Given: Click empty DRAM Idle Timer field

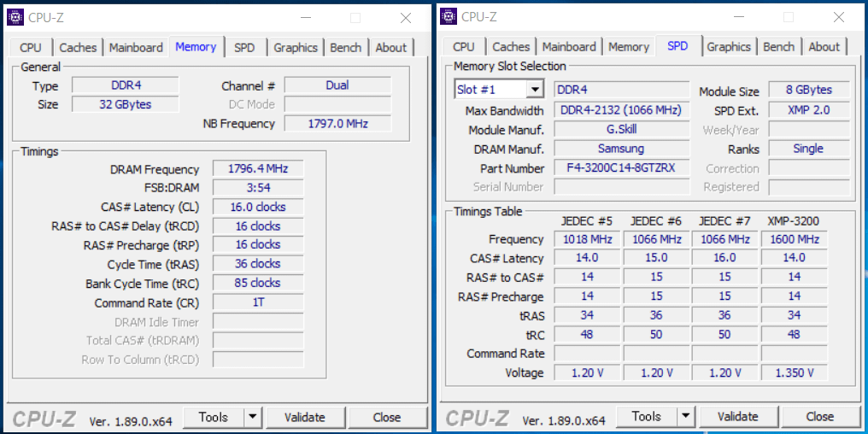Looking at the screenshot, I should (258, 321).
